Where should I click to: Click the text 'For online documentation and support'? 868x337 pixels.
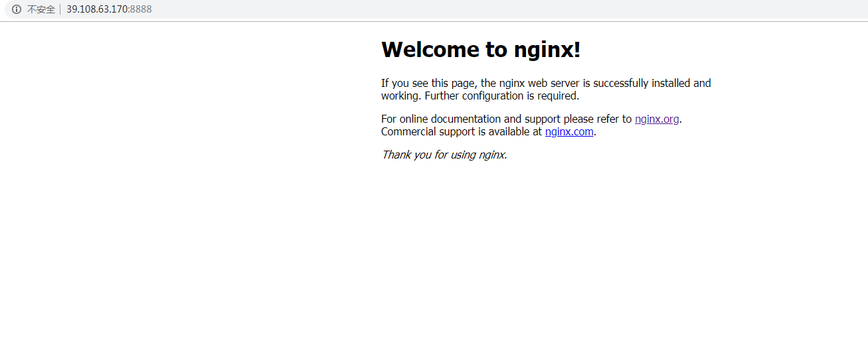pos(472,119)
